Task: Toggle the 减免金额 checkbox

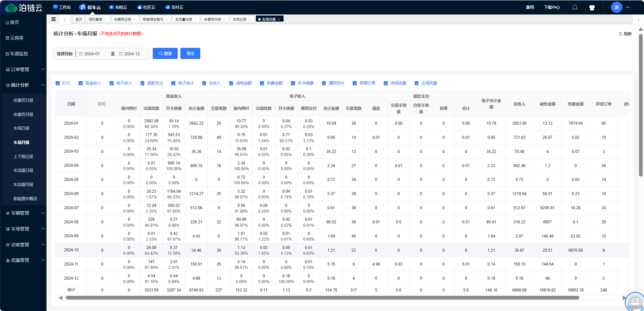Action: coord(231,83)
